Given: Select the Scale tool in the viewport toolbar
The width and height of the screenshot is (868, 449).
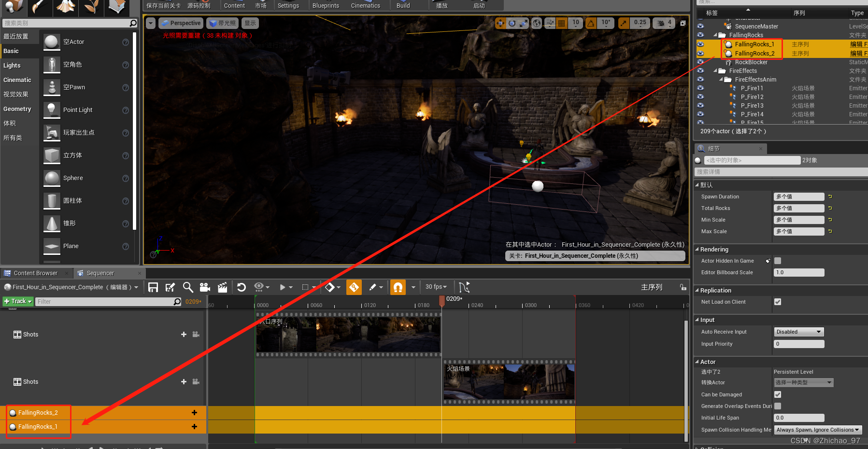Looking at the screenshot, I should 524,23.
